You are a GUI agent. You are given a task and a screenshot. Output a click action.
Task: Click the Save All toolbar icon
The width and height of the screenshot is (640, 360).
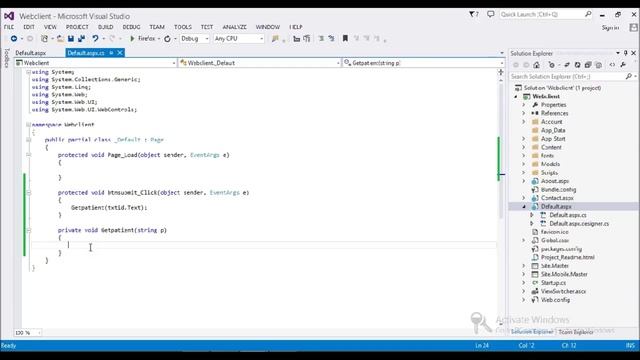[x=81, y=38]
